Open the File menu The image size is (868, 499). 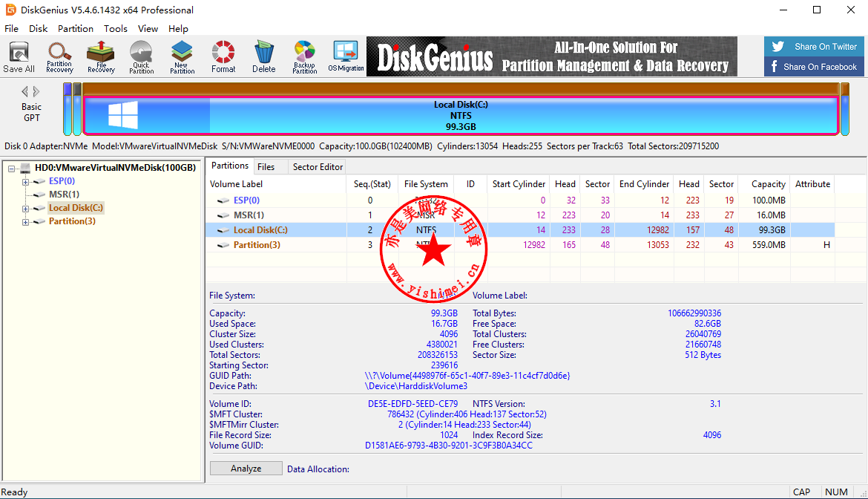pyautogui.click(x=12, y=29)
